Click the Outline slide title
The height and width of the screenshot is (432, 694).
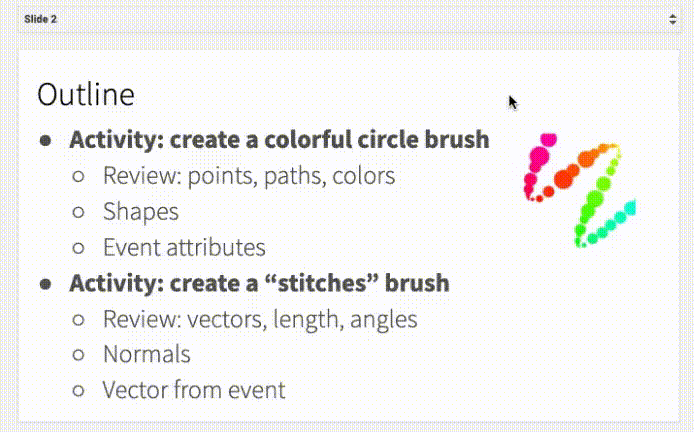86,95
